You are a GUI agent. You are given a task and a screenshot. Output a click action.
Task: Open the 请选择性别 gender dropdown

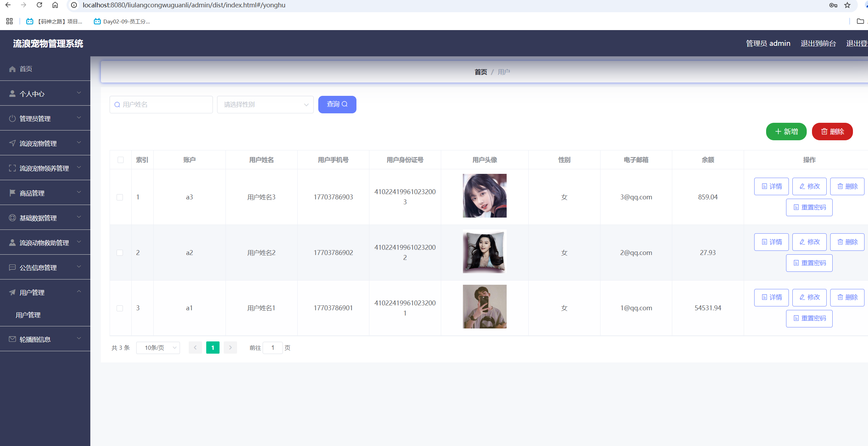pyautogui.click(x=265, y=105)
